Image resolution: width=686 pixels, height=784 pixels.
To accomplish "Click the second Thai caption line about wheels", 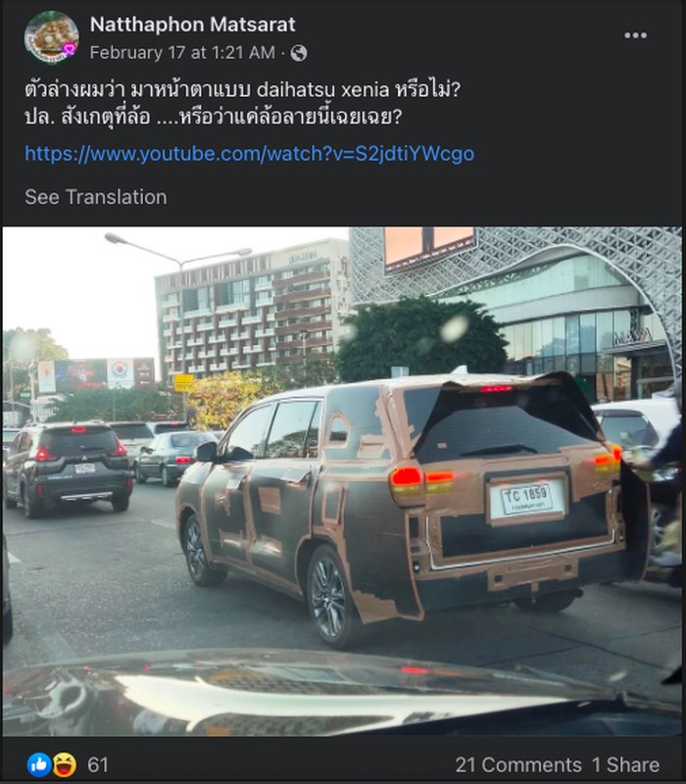I will pyautogui.click(x=213, y=117).
